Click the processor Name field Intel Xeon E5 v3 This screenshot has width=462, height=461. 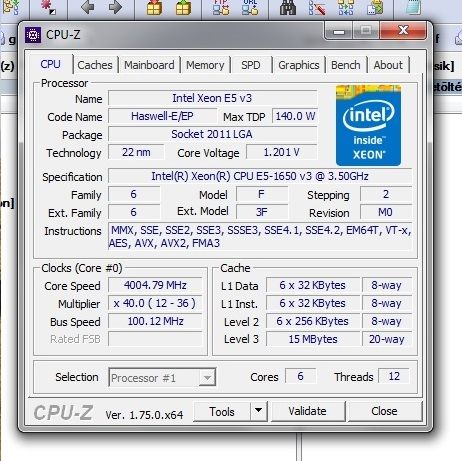pos(212,98)
